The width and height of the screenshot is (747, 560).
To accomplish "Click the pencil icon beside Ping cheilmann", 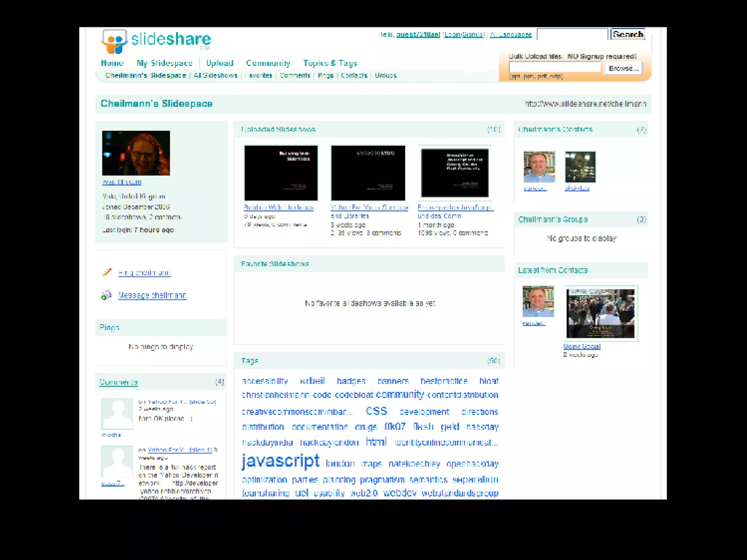I will point(107,272).
